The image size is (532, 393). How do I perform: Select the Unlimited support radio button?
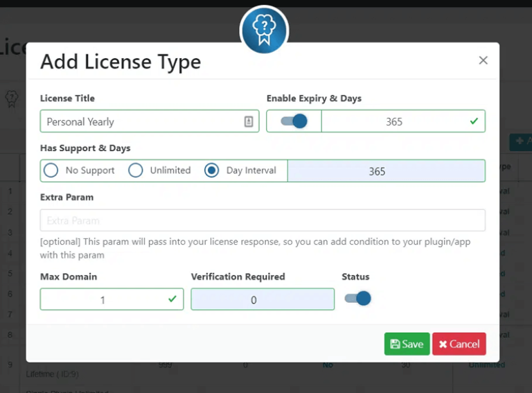coord(135,171)
